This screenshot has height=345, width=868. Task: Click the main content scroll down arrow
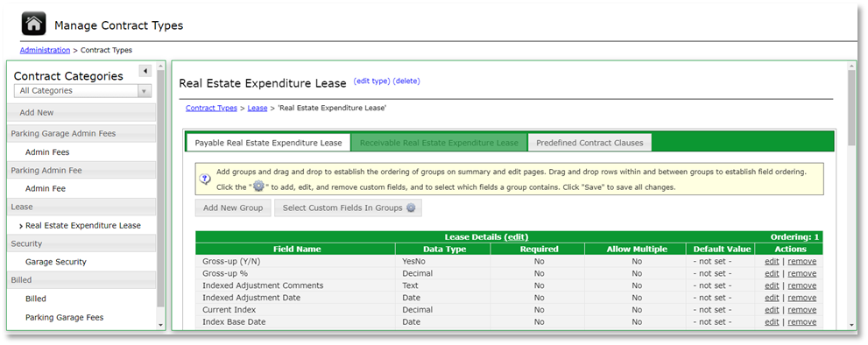pyautogui.click(x=851, y=325)
